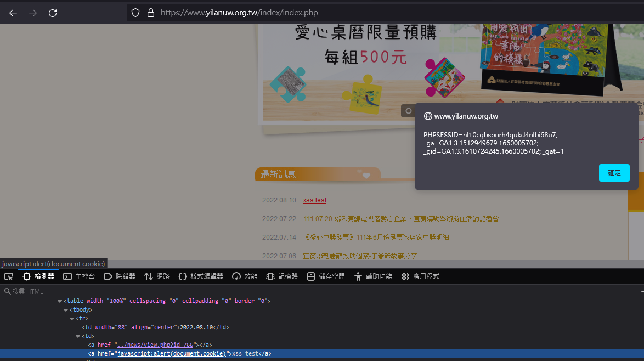Screen dimensions: 644x361
Task: Open the 111.07.20 聯禾有線電視 news link
Action: tap(401, 219)
